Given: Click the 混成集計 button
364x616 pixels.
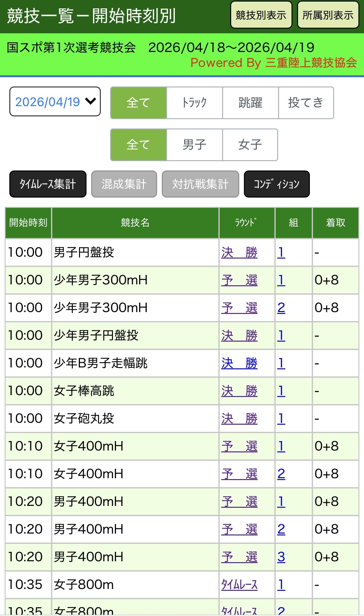Looking at the screenshot, I should pos(124,184).
